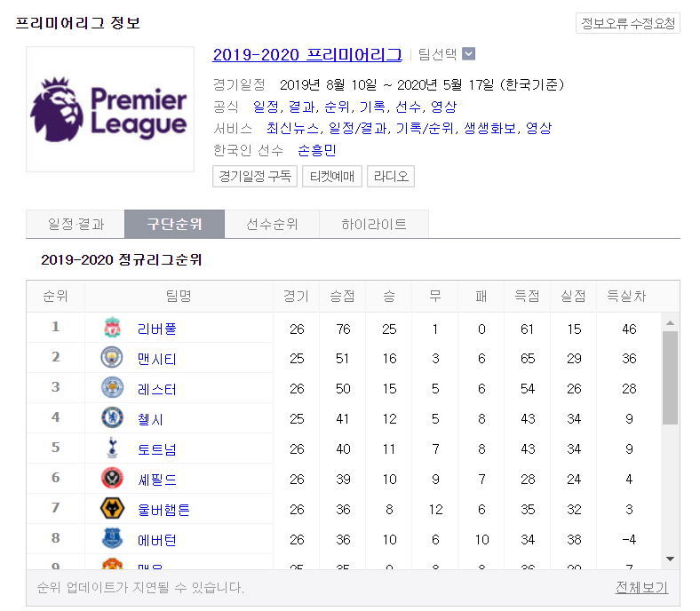Screen dimensions: 700x611
Task: Open official 순위 link in 공식 row
Action: [x=337, y=107]
